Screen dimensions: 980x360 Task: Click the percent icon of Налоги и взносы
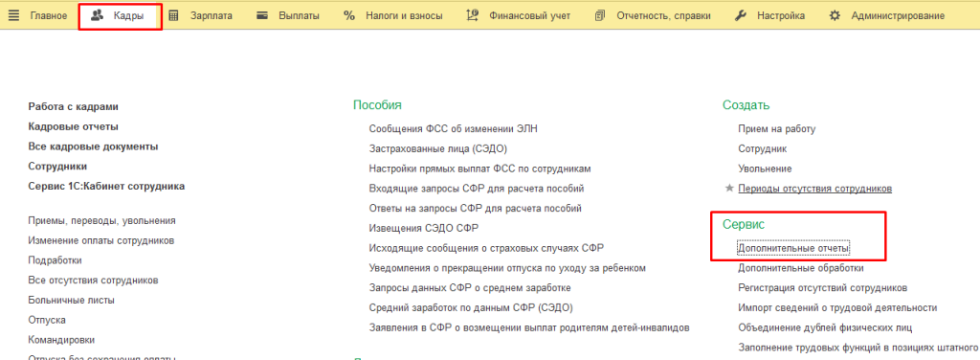[349, 15]
